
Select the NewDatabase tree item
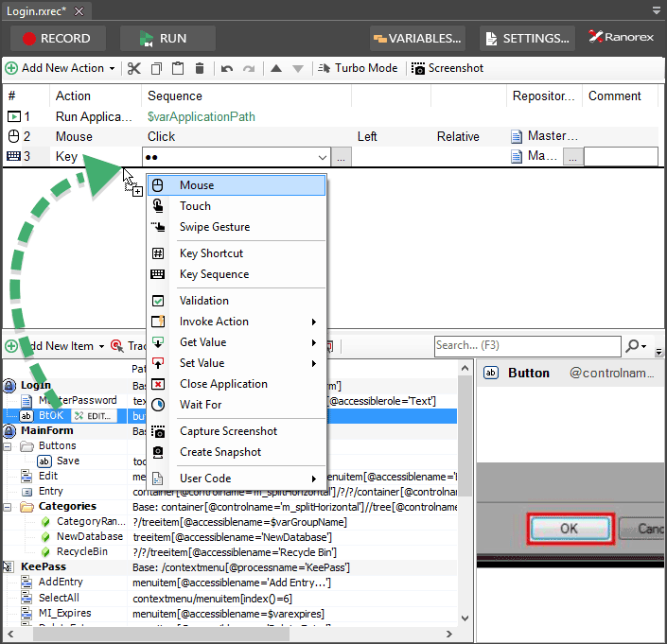tap(89, 537)
